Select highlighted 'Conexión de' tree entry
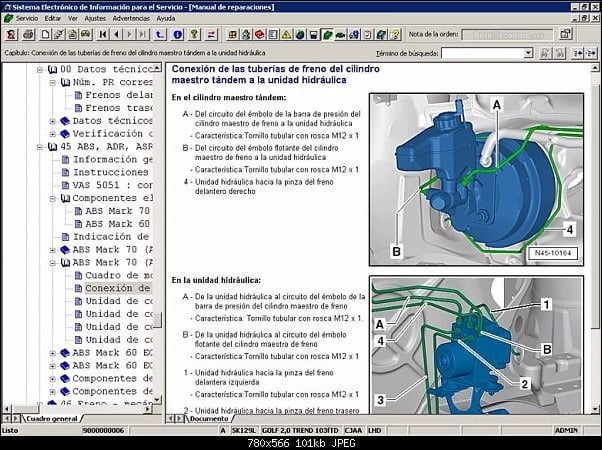The image size is (602, 450). pyautogui.click(x=117, y=288)
